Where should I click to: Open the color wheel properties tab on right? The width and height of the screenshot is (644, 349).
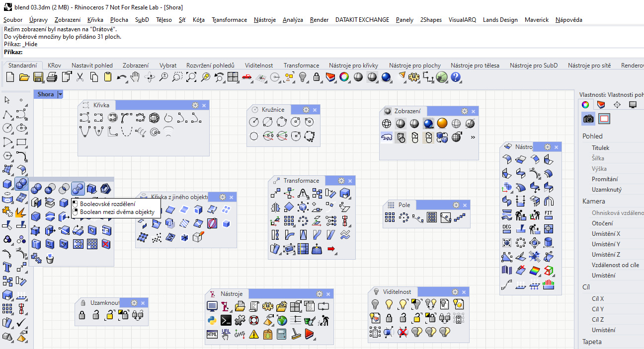[585, 104]
